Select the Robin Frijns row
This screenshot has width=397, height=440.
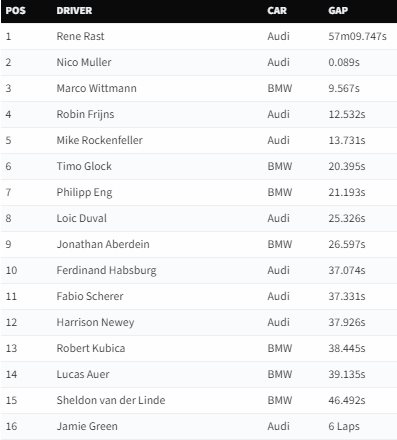[199, 114]
